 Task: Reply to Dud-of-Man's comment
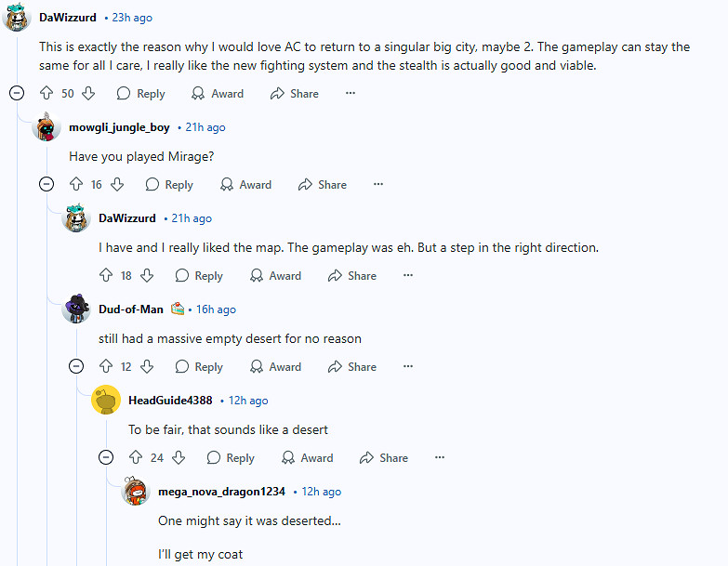pyautogui.click(x=199, y=366)
